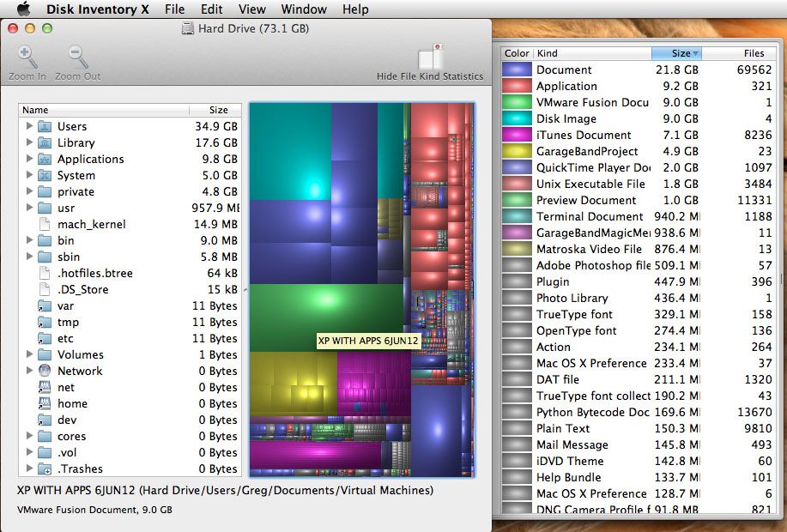Select the iDVD Theme kind row
This screenshot has height=532, width=787.
(638, 462)
